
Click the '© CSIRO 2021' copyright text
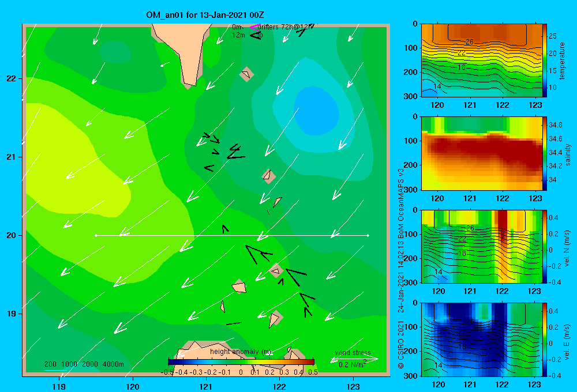point(401,345)
